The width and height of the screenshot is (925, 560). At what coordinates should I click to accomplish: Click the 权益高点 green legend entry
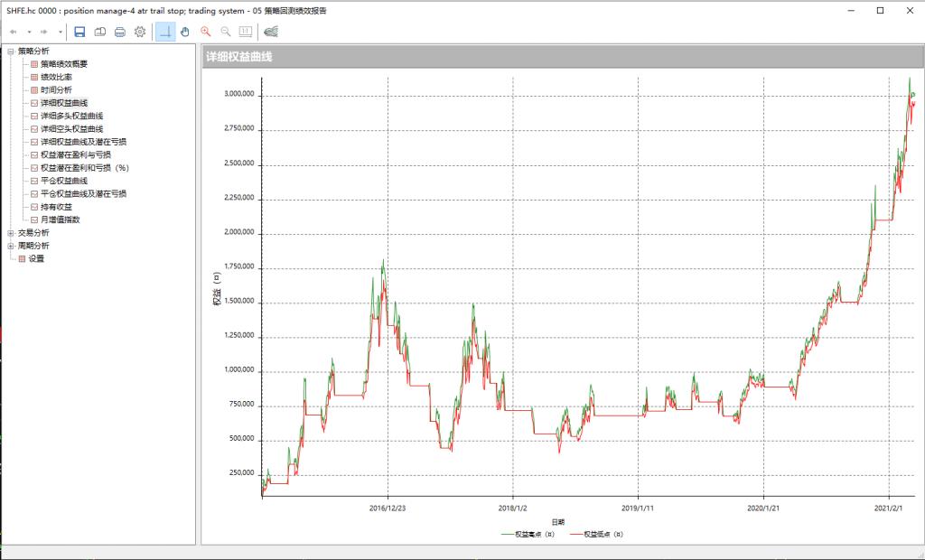click(528, 535)
